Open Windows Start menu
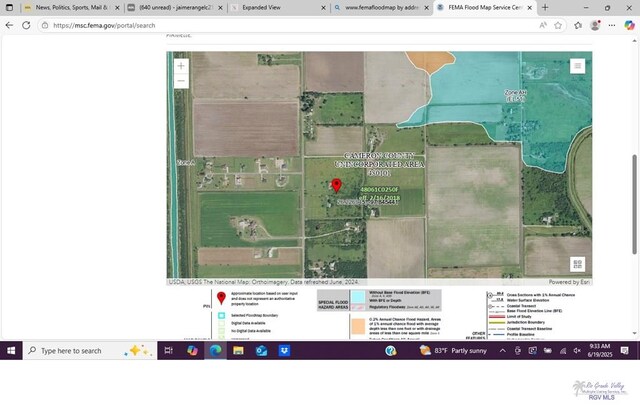This screenshot has height=410, width=640. pos(11,350)
